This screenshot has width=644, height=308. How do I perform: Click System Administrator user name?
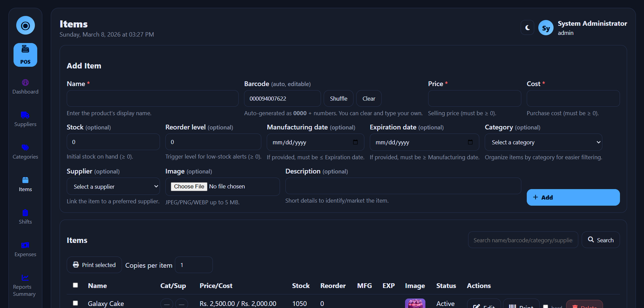tap(593, 24)
